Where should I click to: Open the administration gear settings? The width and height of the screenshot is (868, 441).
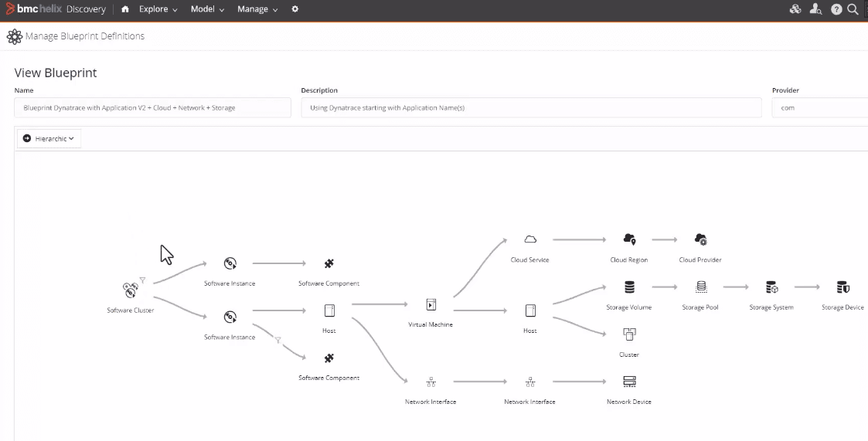point(294,9)
